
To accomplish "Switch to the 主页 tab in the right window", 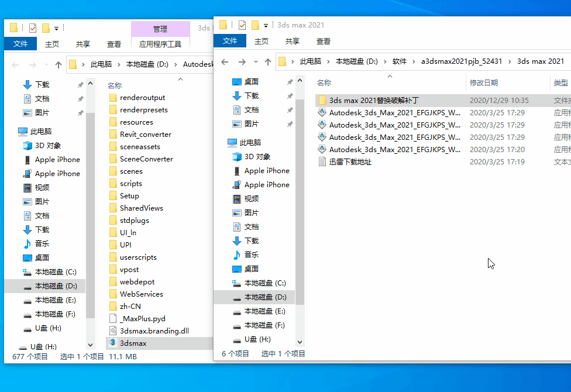I will [x=261, y=41].
